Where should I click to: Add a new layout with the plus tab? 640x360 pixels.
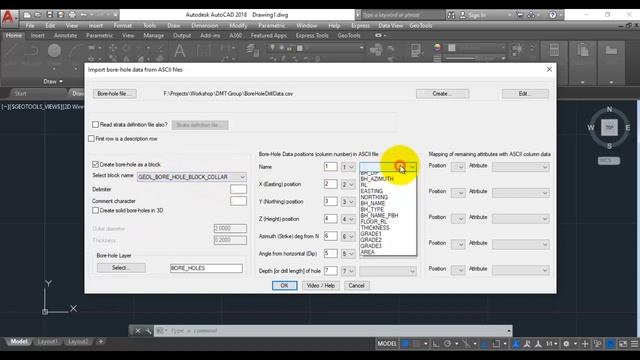tap(100, 341)
